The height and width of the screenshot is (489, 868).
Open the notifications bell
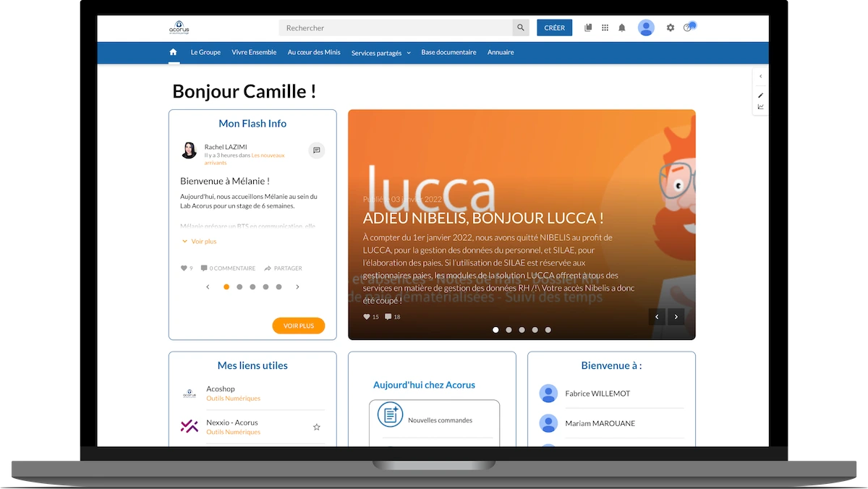(622, 27)
